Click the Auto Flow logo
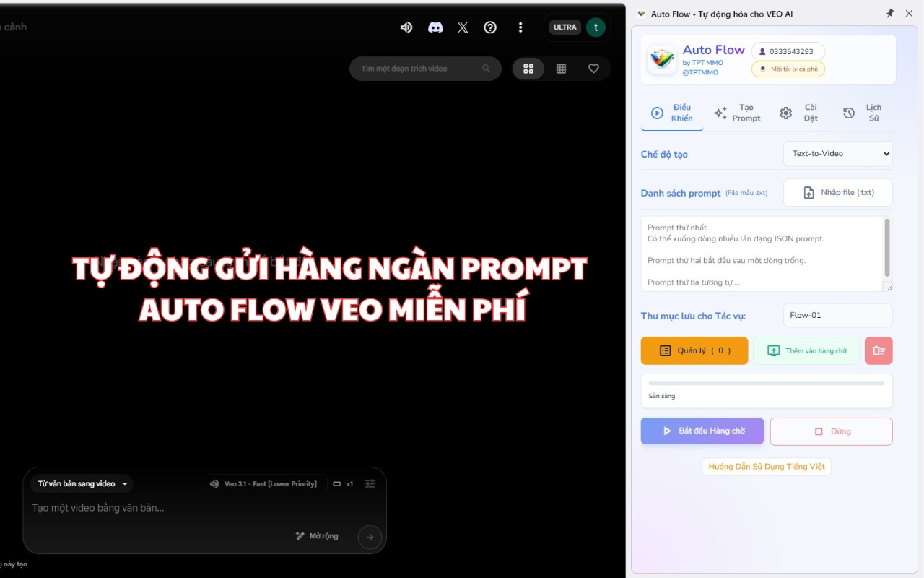This screenshot has height=578, width=924. point(662,59)
